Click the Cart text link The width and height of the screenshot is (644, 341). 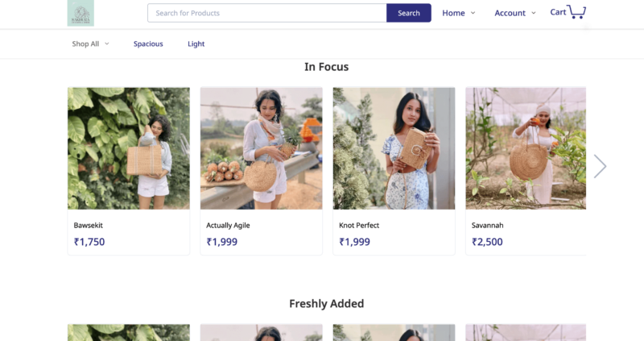[x=558, y=12]
